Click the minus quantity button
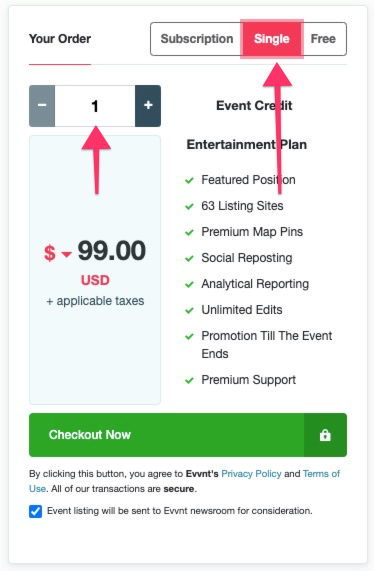 42,106
